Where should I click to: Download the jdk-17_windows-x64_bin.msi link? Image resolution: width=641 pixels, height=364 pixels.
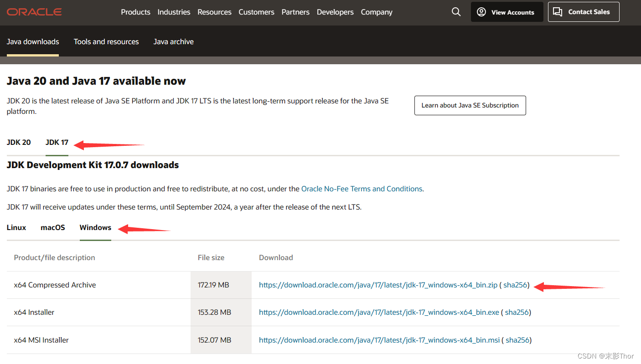click(x=379, y=340)
